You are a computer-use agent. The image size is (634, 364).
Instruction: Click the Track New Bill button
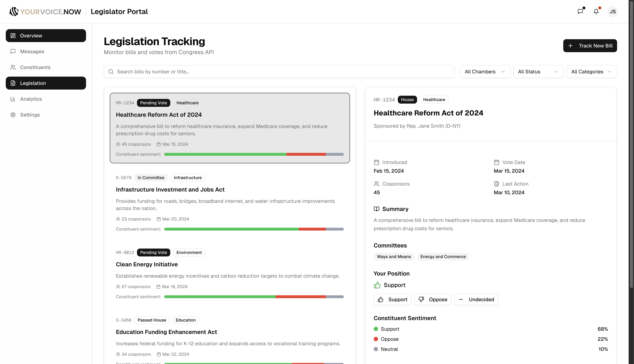click(x=590, y=45)
